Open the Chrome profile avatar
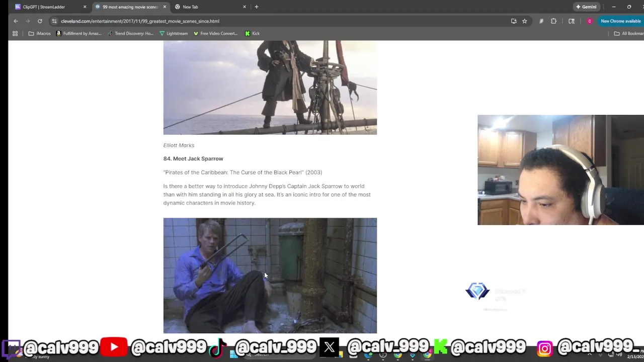The width and height of the screenshot is (644, 362). coord(590,21)
